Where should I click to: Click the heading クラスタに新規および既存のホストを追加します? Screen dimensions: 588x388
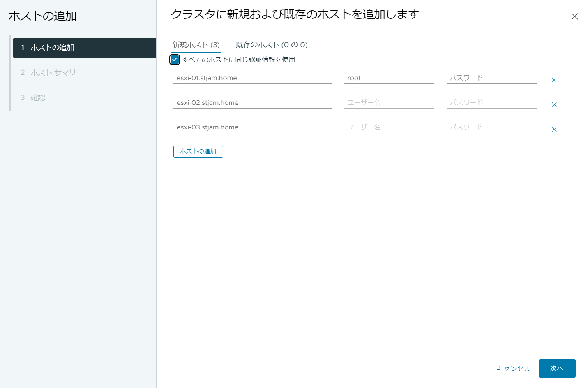(295, 14)
